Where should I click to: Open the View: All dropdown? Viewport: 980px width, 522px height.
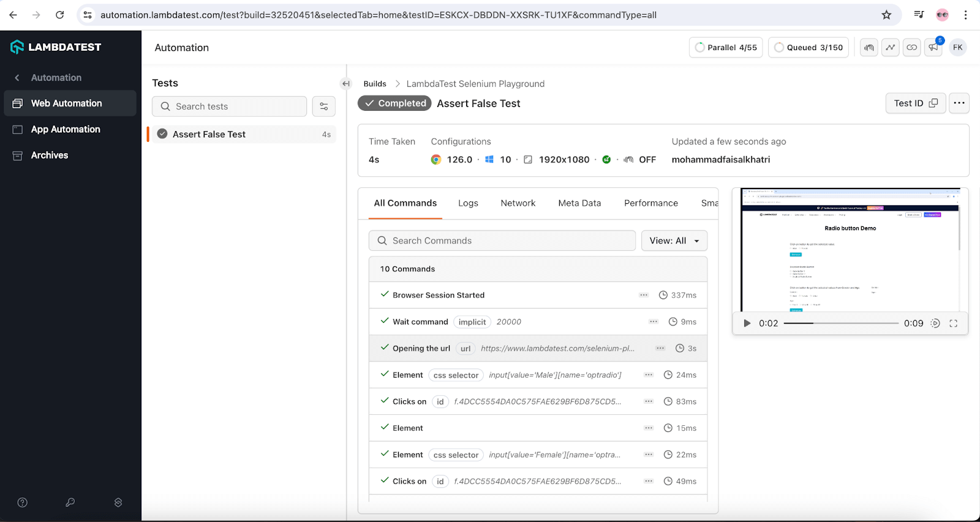point(674,241)
